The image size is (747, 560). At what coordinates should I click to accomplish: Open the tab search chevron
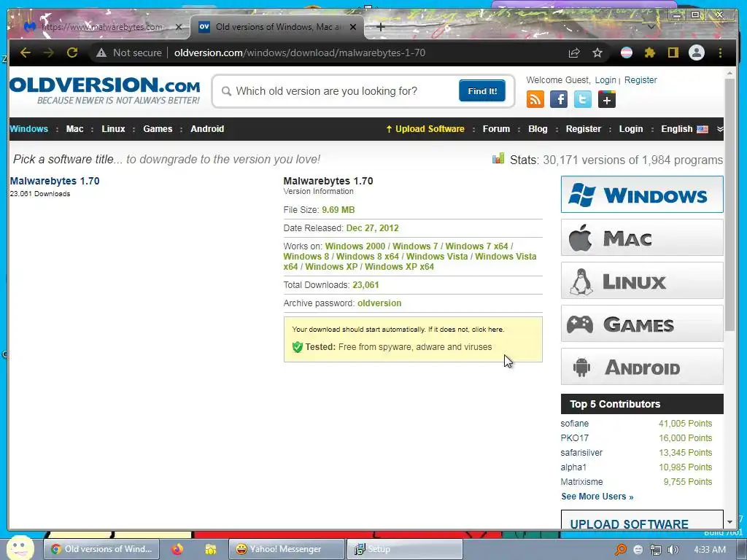[651, 27]
